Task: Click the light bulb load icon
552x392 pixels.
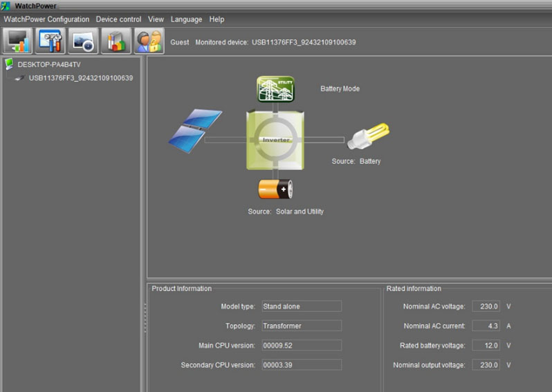Action: pos(368,136)
